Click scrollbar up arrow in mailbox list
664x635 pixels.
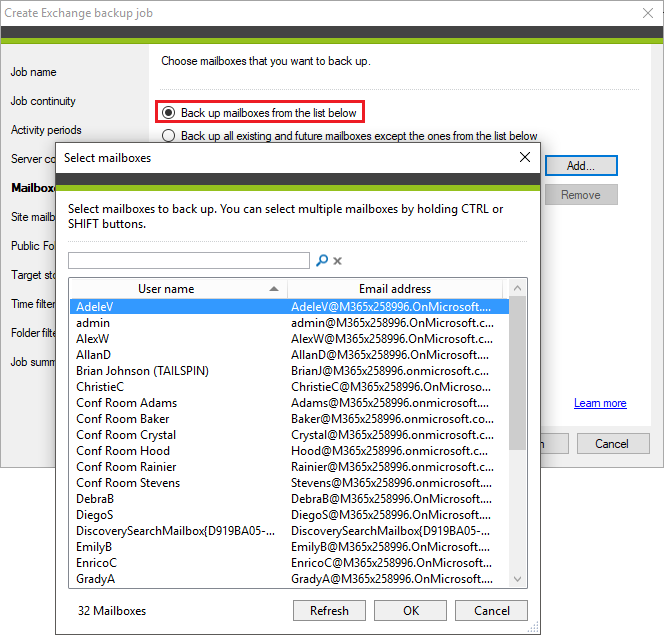(x=517, y=288)
